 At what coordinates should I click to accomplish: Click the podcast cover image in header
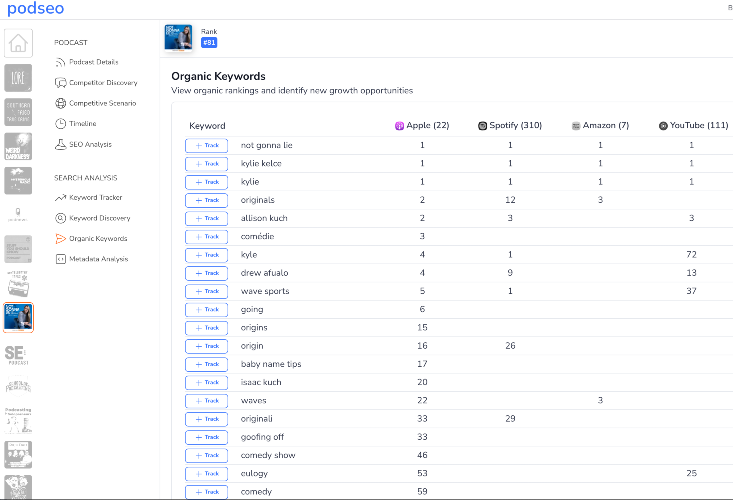[178, 37]
